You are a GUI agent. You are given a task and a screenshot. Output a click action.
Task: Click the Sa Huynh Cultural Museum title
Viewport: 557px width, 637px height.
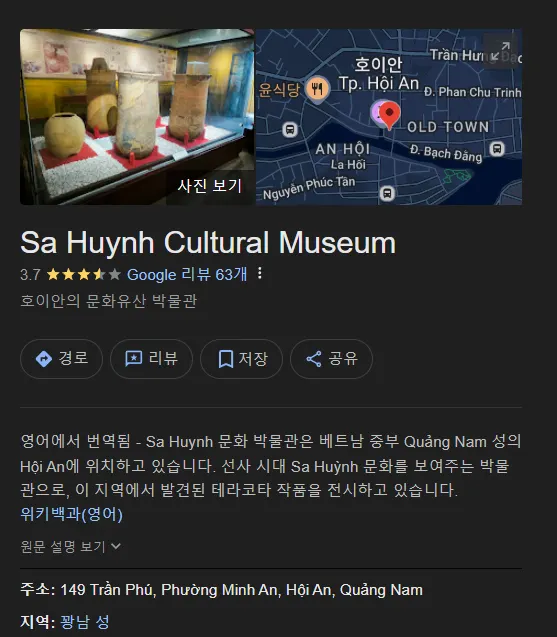(208, 243)
